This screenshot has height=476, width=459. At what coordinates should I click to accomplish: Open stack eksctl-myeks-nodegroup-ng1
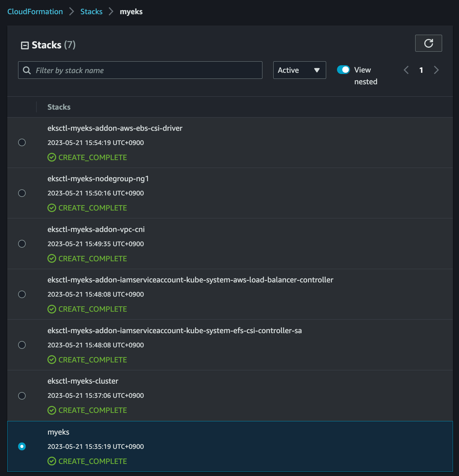[98, 179]
